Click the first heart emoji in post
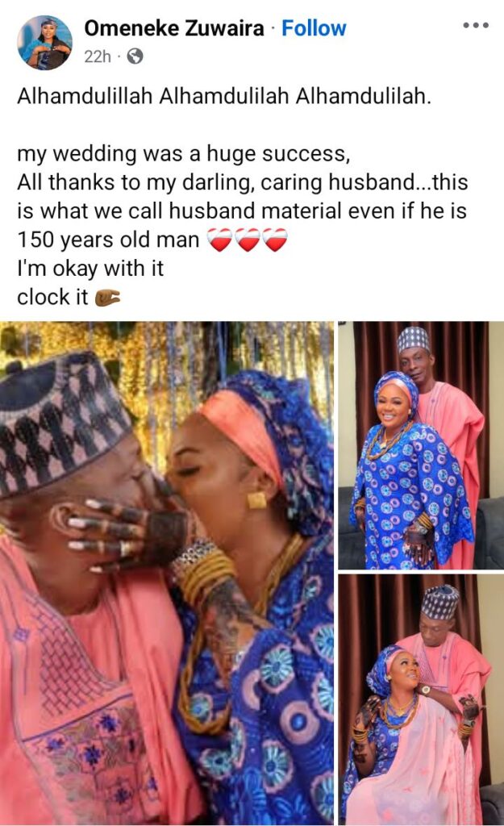This screenshot has height=826, width=504. pos(219,240)
